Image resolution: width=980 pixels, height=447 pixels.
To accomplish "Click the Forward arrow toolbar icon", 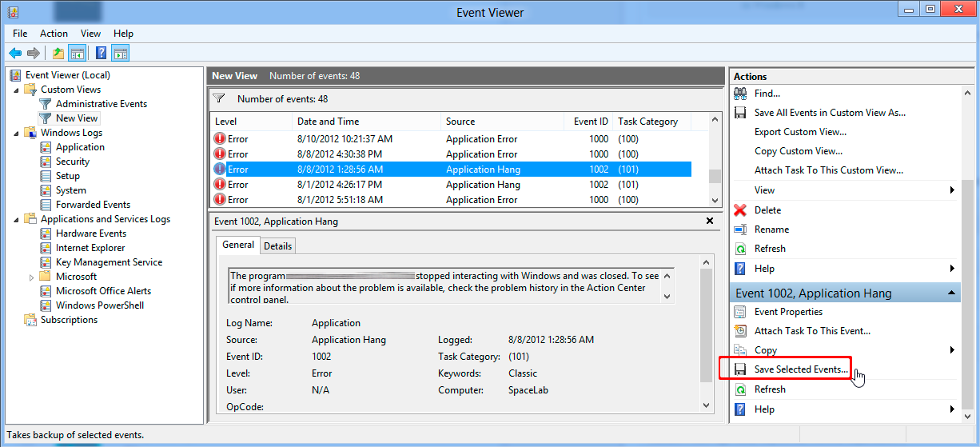I will click(x=34, y=54).
